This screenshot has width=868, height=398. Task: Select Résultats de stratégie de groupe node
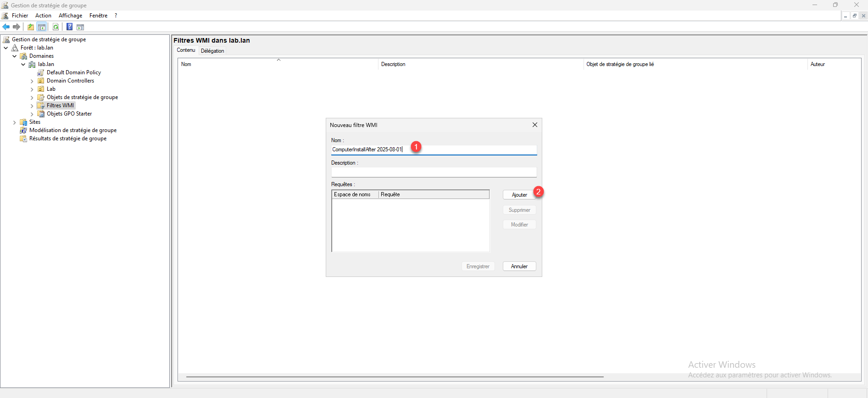click(x=67, y=138)
